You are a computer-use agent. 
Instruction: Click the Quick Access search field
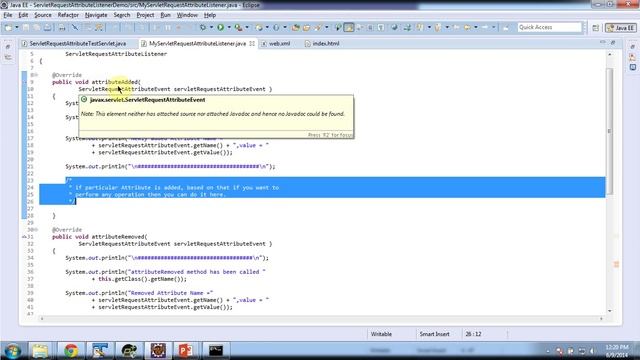(549, 27)
